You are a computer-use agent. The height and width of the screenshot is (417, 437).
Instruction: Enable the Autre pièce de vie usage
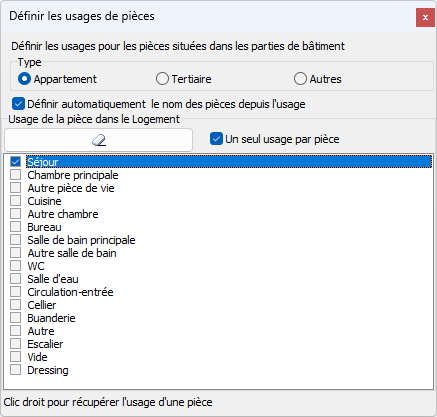(15, 188)
